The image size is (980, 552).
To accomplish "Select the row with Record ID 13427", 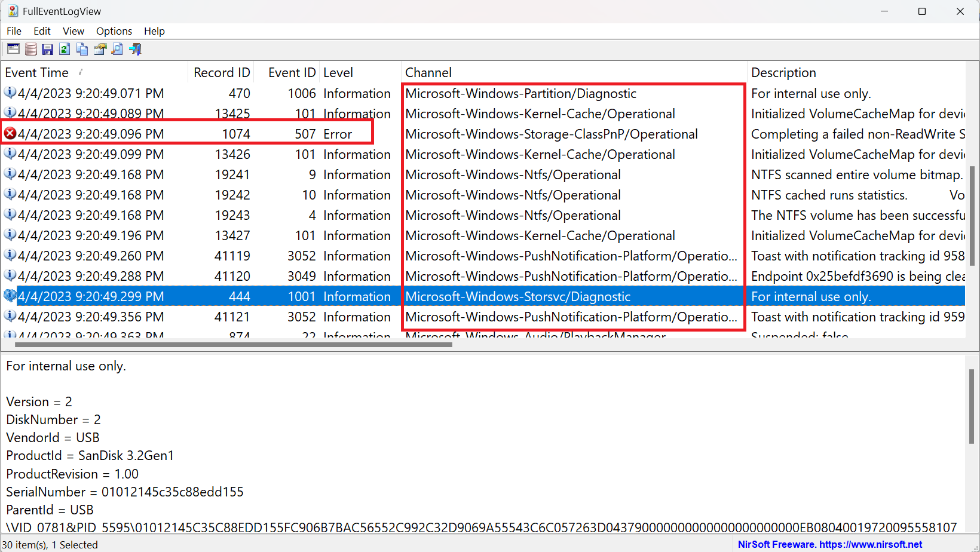I will (483, 235).
